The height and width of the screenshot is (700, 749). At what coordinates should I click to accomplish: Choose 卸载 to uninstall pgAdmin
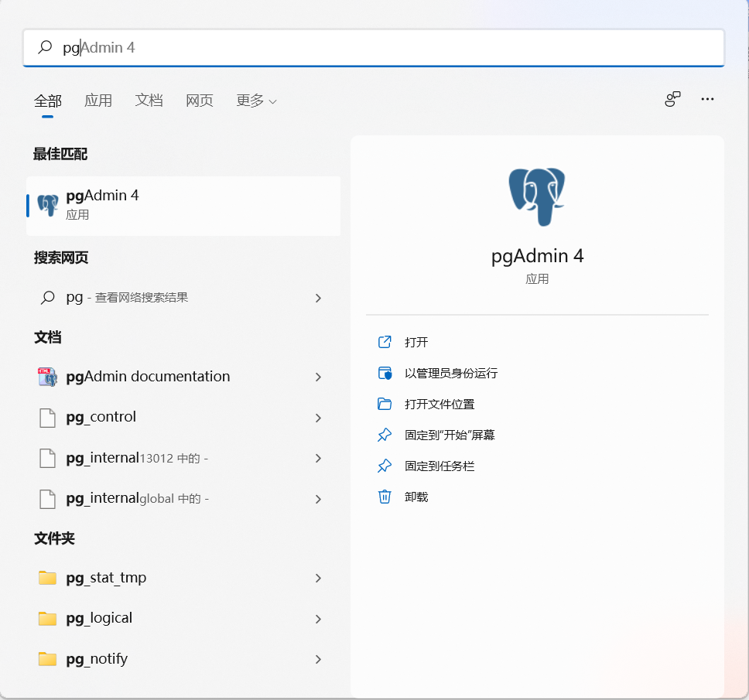point(416,497)
